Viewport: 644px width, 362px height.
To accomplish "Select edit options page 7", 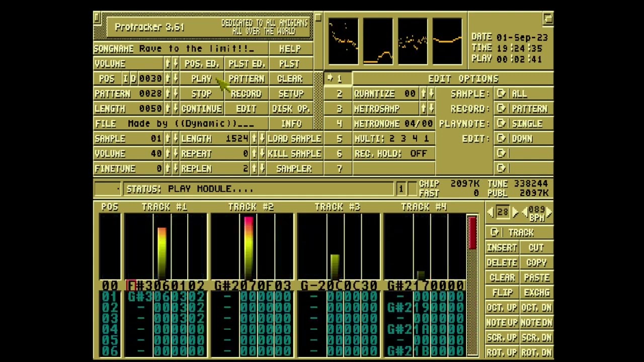I will 338,169.
